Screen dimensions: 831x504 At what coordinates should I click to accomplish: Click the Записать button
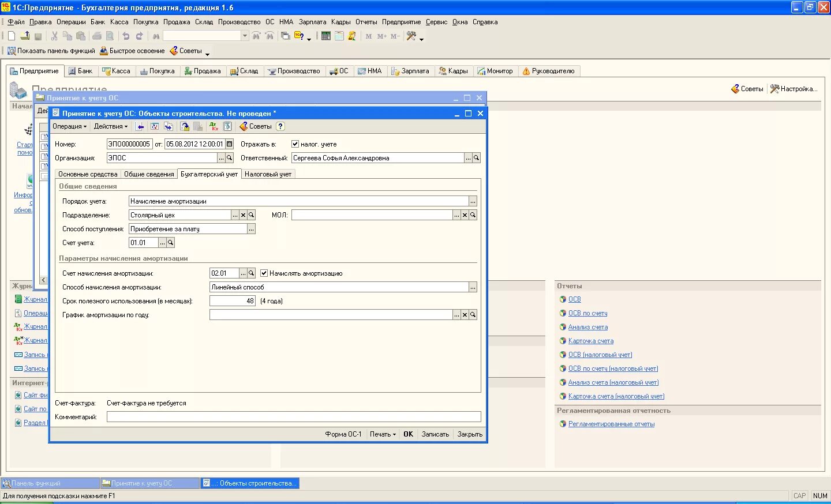point(435,434)
